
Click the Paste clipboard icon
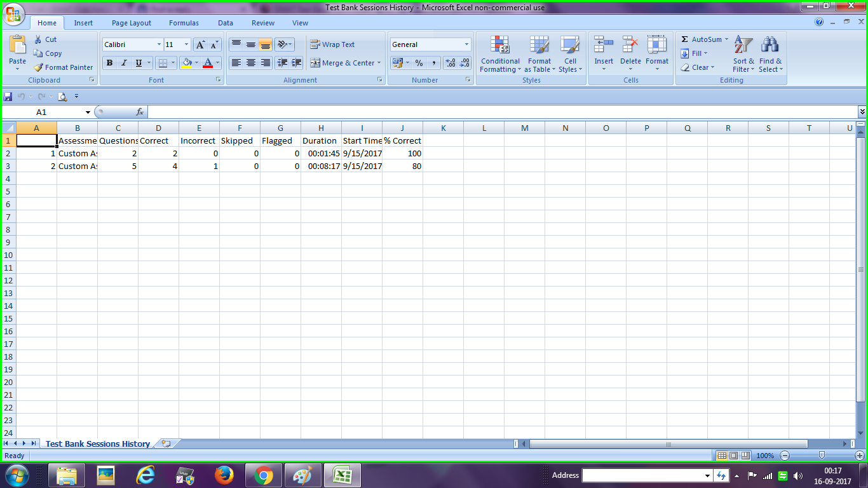[18, 44]
